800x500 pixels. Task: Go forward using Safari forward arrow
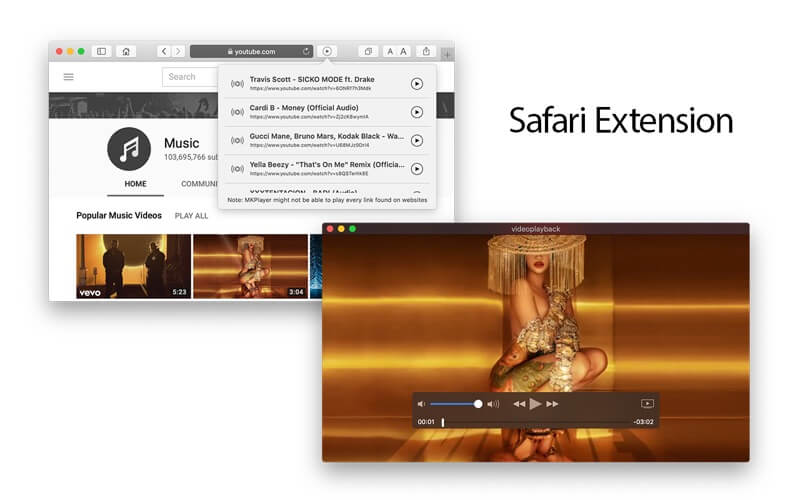click(x=178, y=52)
